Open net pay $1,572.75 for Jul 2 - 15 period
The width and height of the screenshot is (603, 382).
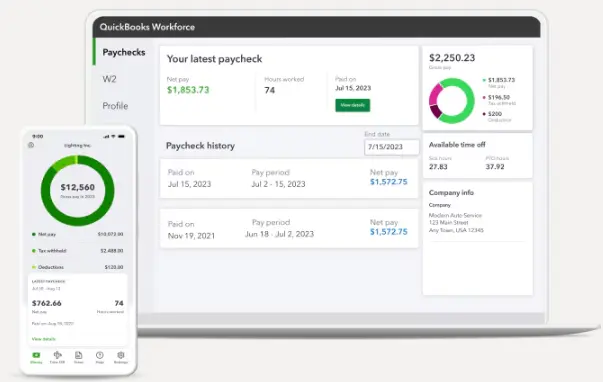(388, 182)
